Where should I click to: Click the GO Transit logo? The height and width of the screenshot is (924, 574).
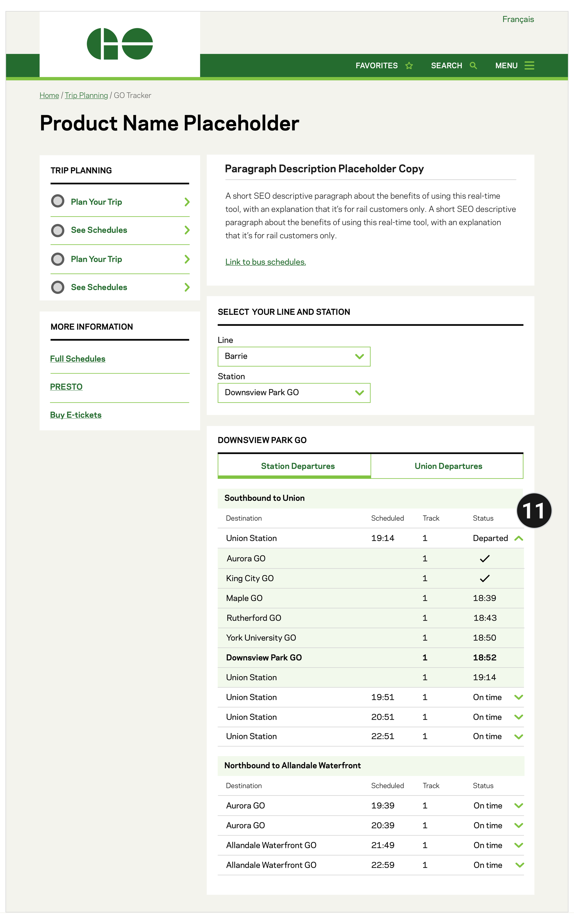(120, 44)
